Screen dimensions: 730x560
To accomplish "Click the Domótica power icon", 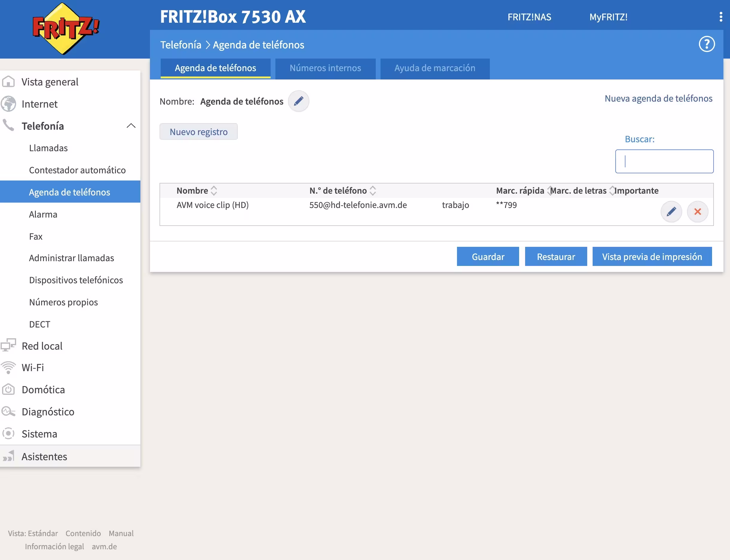I will pyautogui.click(x=8, y=389).
